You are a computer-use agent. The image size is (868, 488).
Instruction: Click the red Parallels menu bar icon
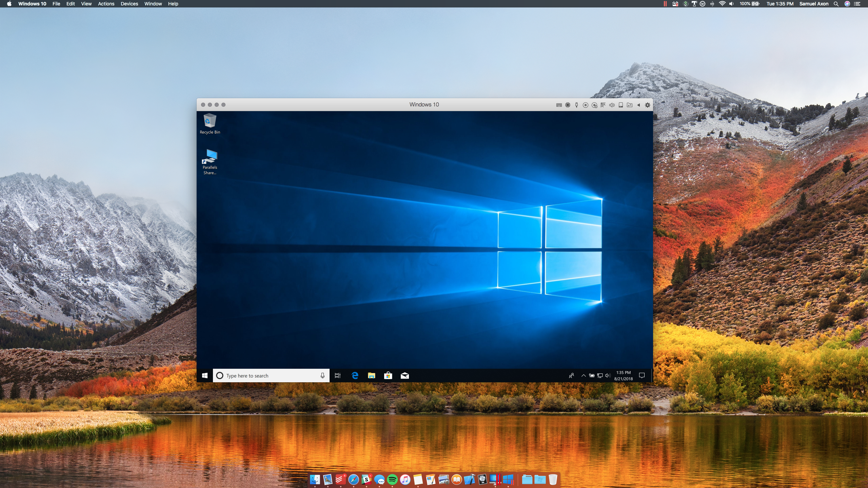point(665,4)
